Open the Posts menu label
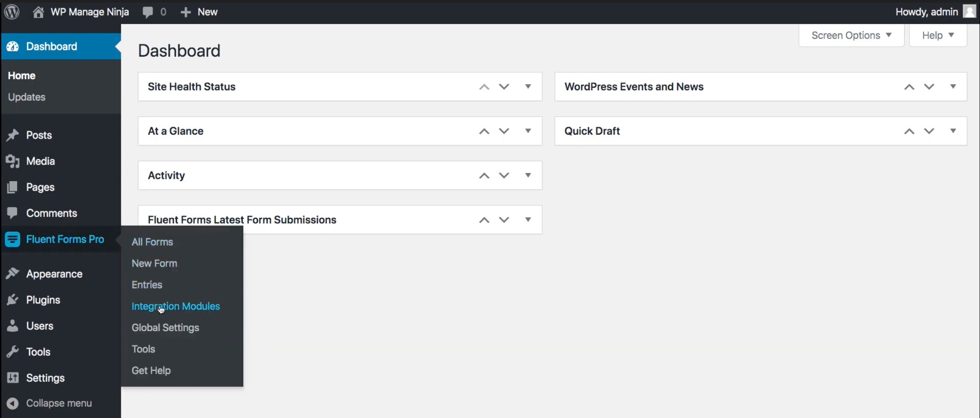 point(39,135)
